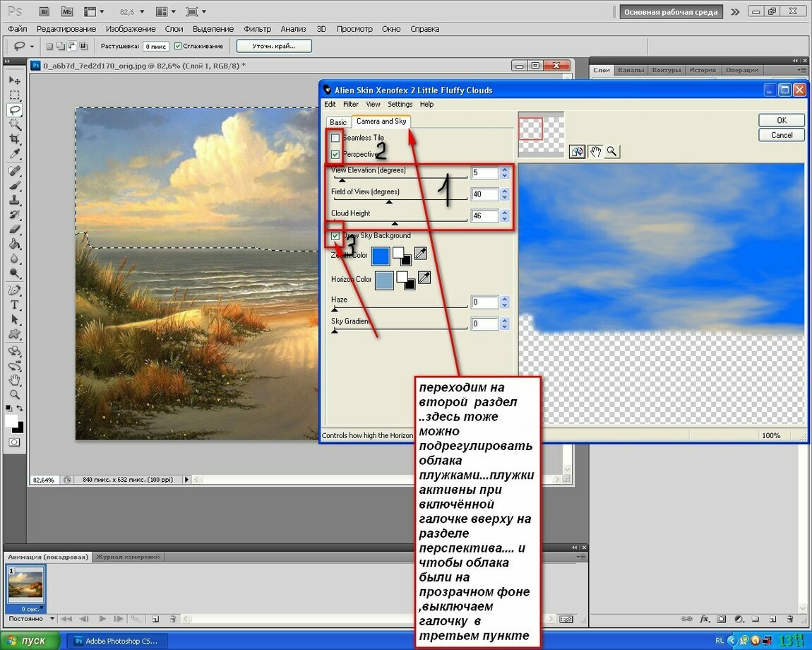Choose new selection mode button
This screenshot has height=650, width=812.
[49, 46]
